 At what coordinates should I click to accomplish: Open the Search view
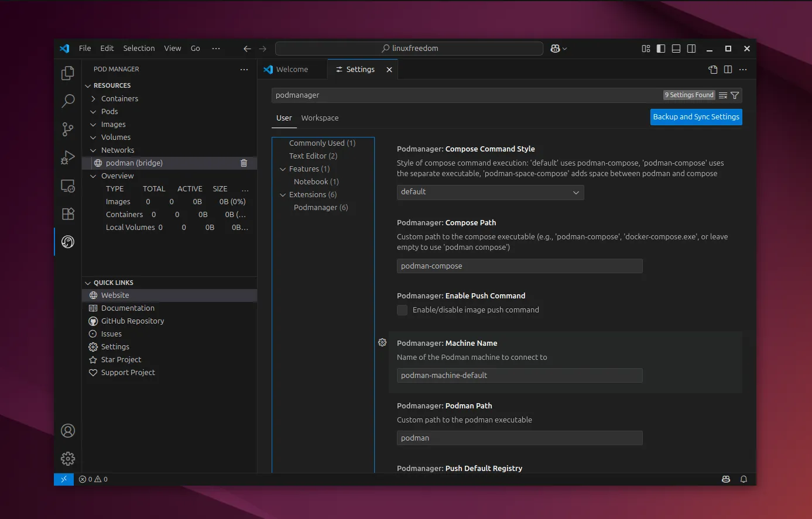[67, 101]
